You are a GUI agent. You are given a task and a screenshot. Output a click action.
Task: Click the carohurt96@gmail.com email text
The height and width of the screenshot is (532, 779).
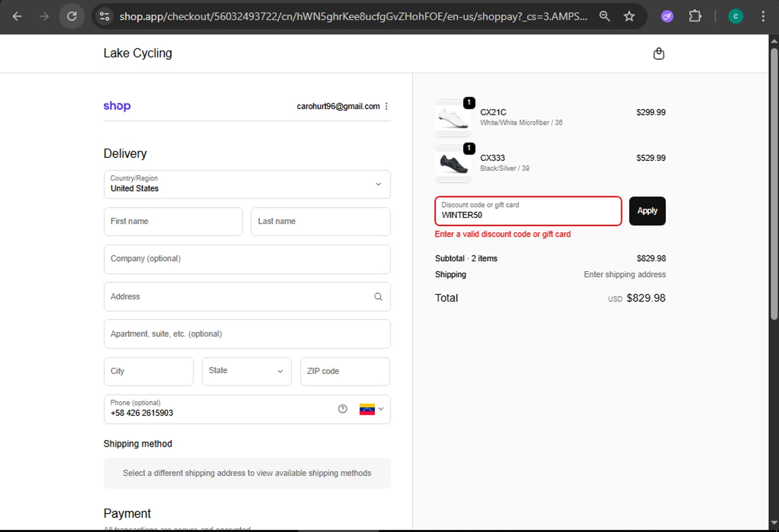[338, 106]
